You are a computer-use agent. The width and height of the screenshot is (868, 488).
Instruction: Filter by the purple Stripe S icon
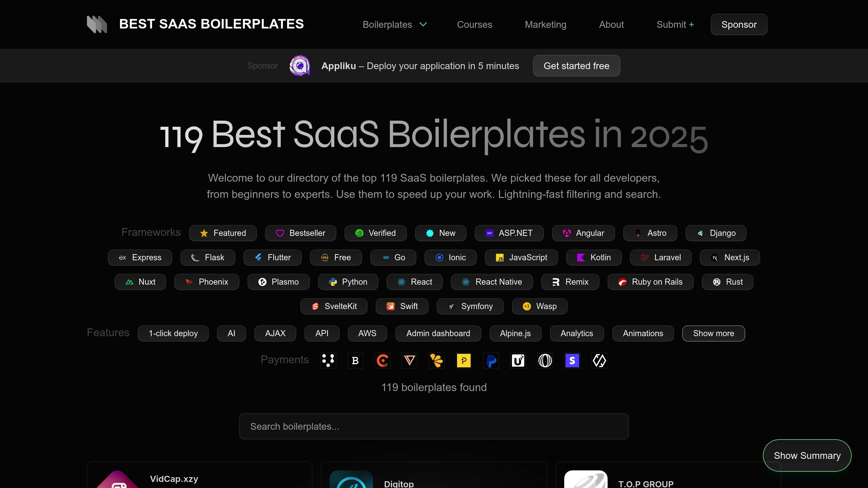[x=572, y=361]
